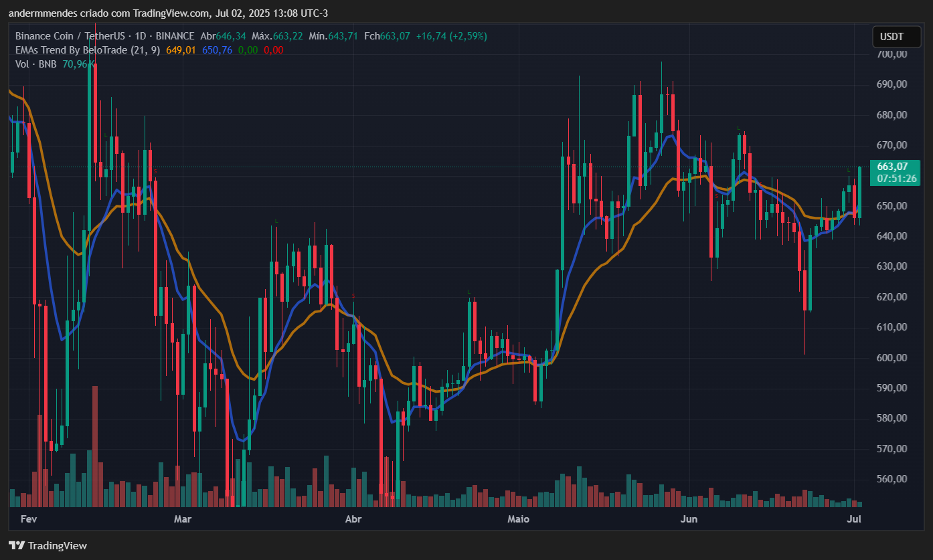The width and height of the screenshot is (933, 560).
Task: Click the 700,00 price axis label
Action: (x=892, y=54)
